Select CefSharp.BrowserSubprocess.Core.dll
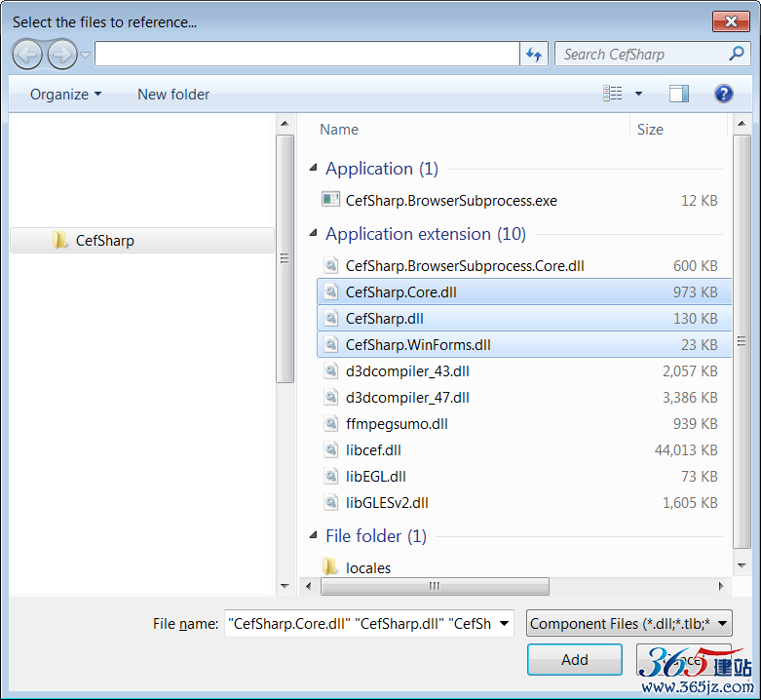The height and width of the screenshot is (700, 761). pos(524,265)
